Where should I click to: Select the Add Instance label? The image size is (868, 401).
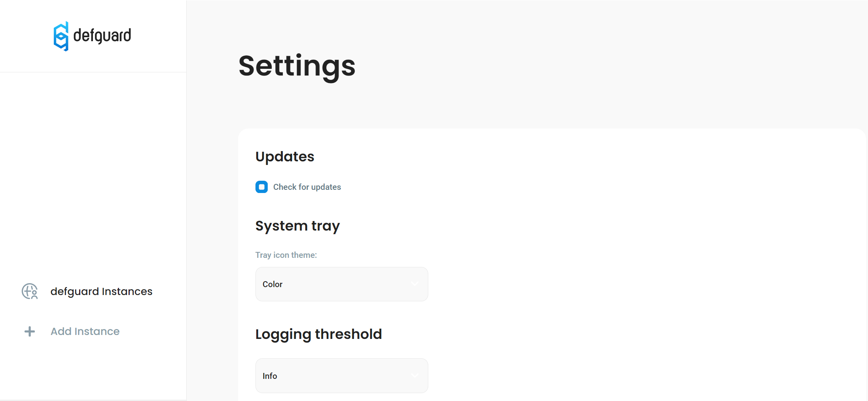point(85,331)
